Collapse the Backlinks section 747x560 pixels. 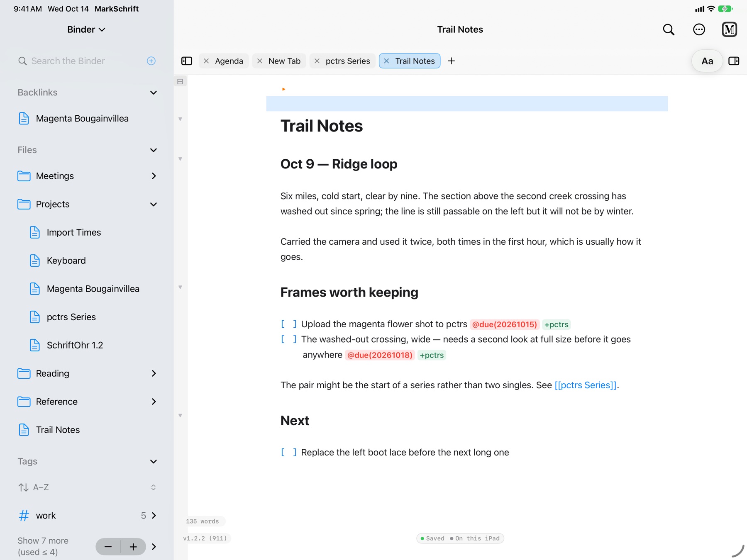tap(154, 93)
